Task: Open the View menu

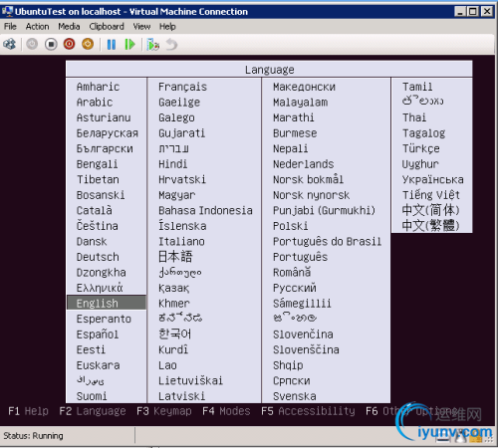Action: [141, 27]
